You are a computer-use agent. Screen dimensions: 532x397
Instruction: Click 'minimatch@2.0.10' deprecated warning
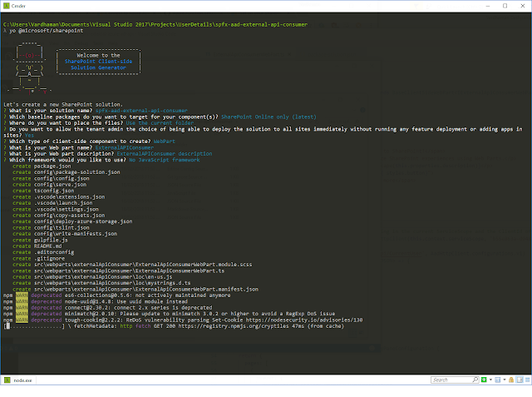tap(169, 314)
